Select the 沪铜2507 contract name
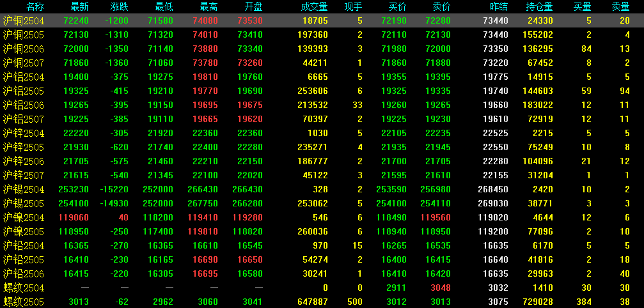Image resolution: width=644 pixels, height=308 pixels. 24,63
